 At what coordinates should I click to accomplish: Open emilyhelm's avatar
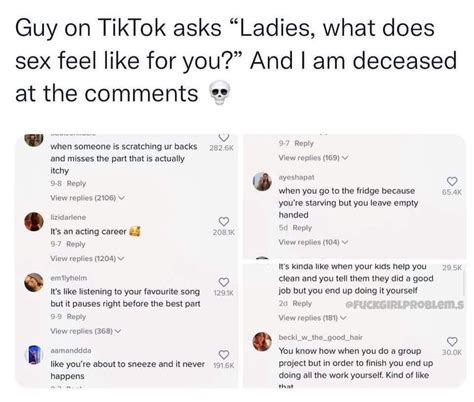pos(34,282)
